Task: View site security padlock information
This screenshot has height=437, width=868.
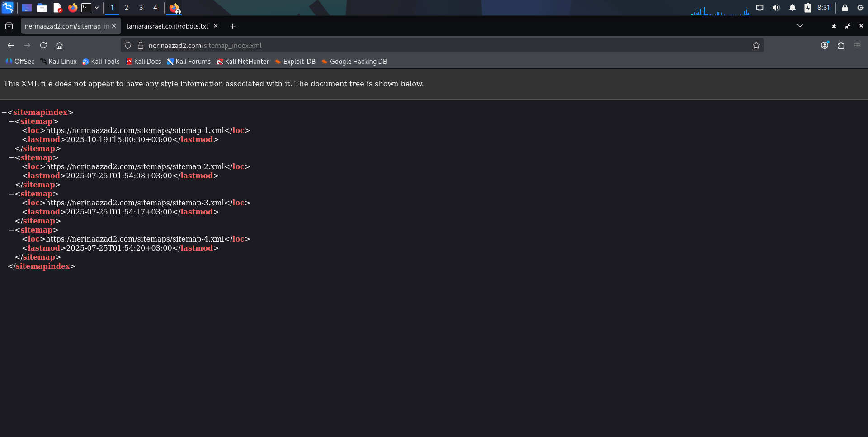Action: click(141, 45)
